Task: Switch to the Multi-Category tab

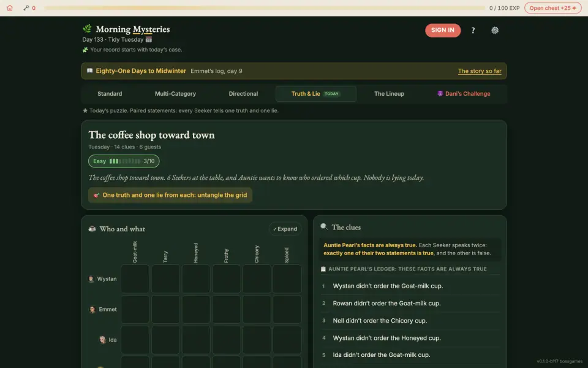Action: [175, 93]
